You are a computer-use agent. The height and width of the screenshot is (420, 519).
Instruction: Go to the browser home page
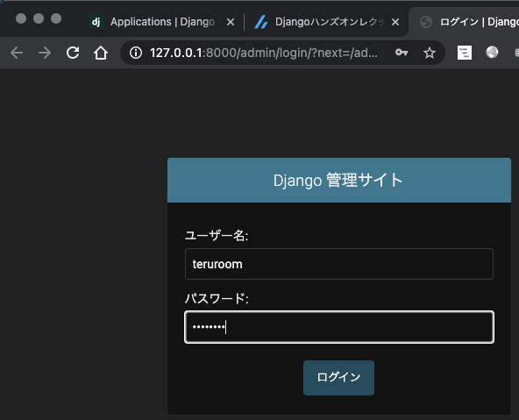(x=101, y=53)
